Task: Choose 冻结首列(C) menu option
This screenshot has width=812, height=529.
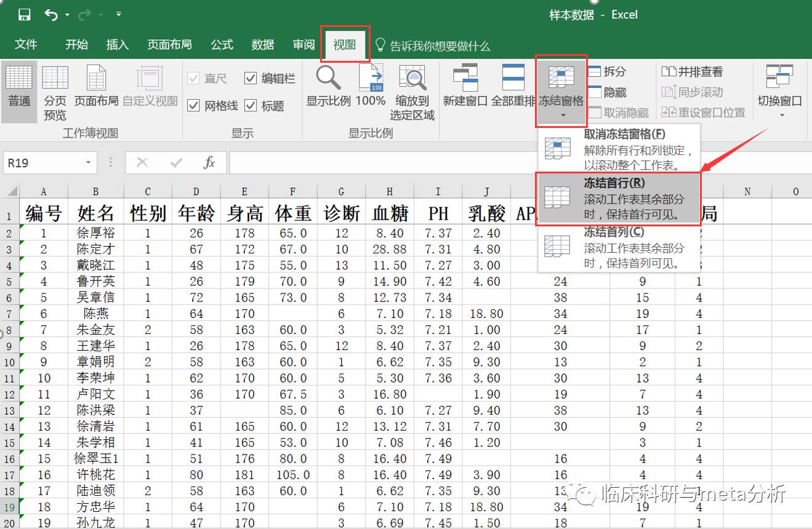Action: (619, 247)
